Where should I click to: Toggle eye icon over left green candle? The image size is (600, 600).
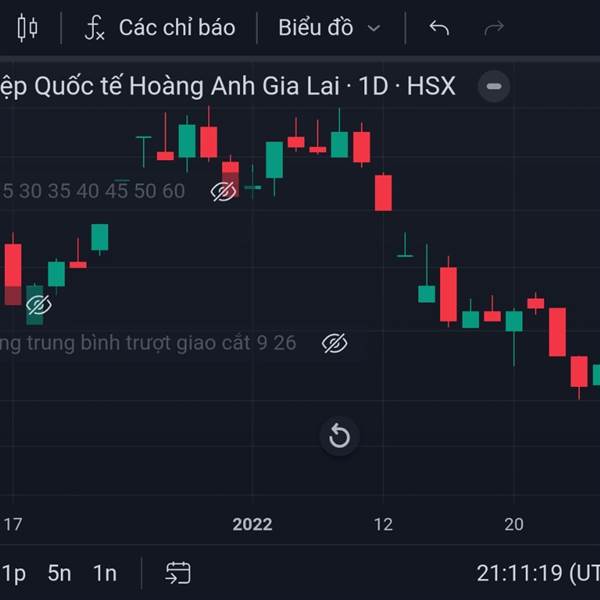coord(38,304)
